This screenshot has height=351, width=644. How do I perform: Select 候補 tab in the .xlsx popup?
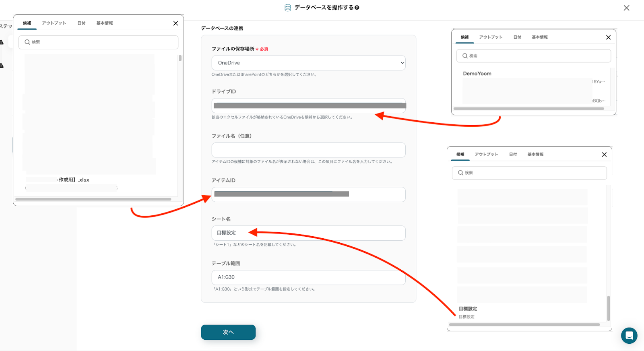(x=27, y=23)
